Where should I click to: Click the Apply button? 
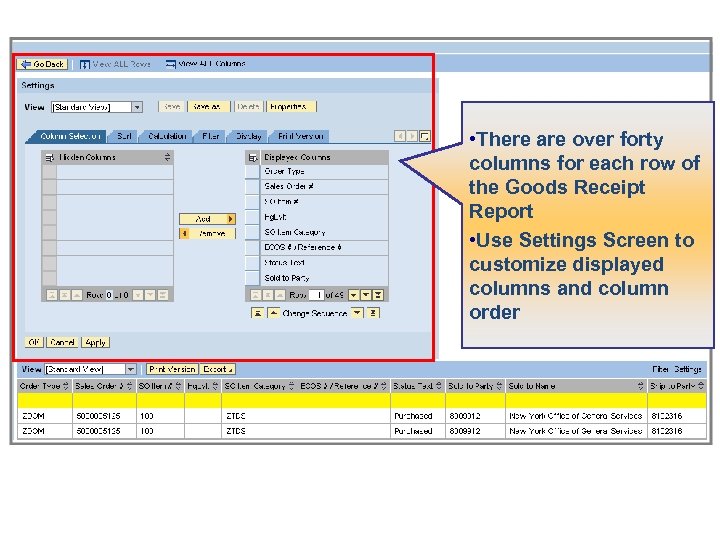click(96, 343)
